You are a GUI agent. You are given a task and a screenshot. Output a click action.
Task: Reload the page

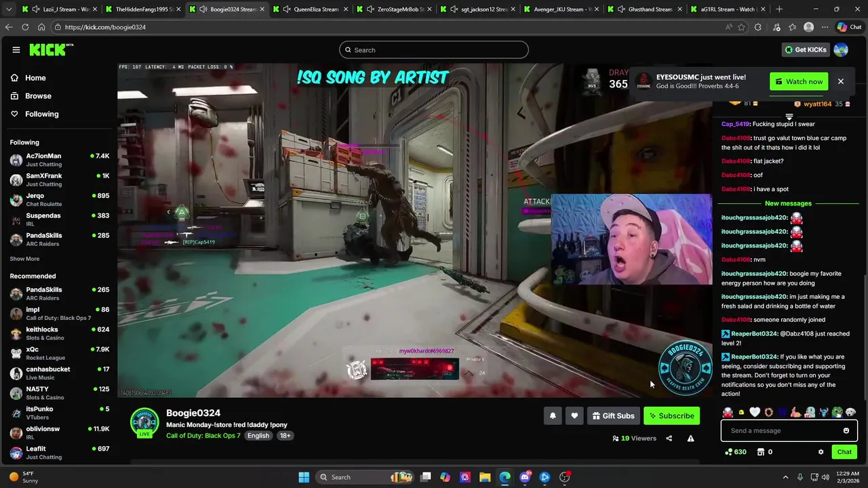click(x=25, y=27)
